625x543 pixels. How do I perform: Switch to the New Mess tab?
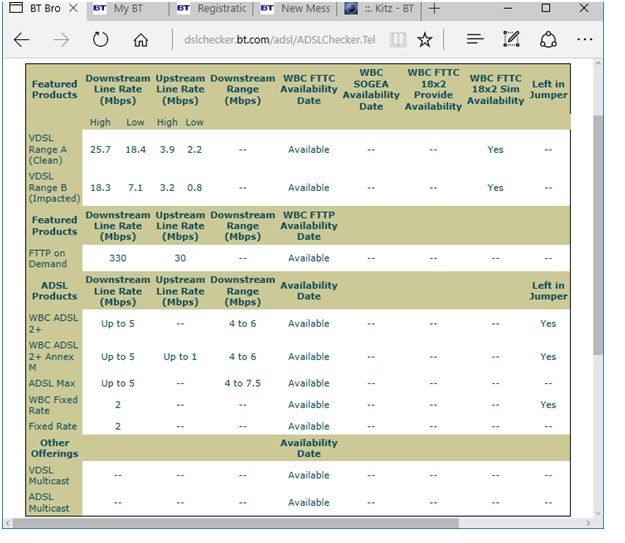295,9
